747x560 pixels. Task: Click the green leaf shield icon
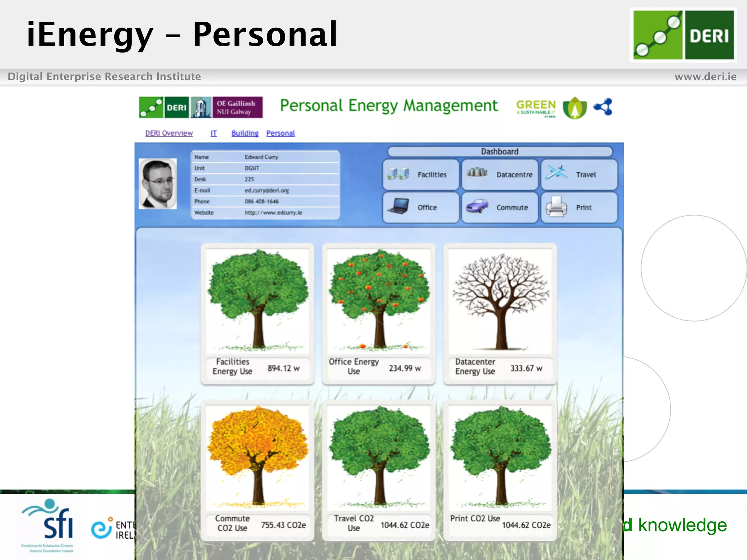575,108
